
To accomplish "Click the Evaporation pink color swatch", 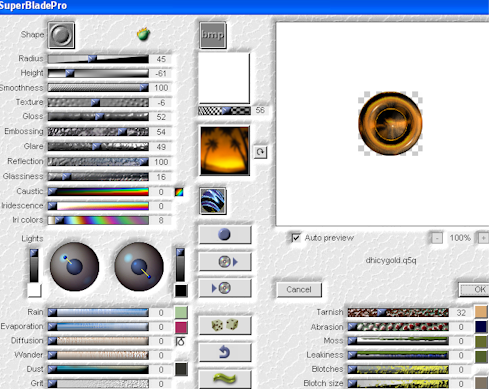I will pyautogui.click(x=181, y=327).
